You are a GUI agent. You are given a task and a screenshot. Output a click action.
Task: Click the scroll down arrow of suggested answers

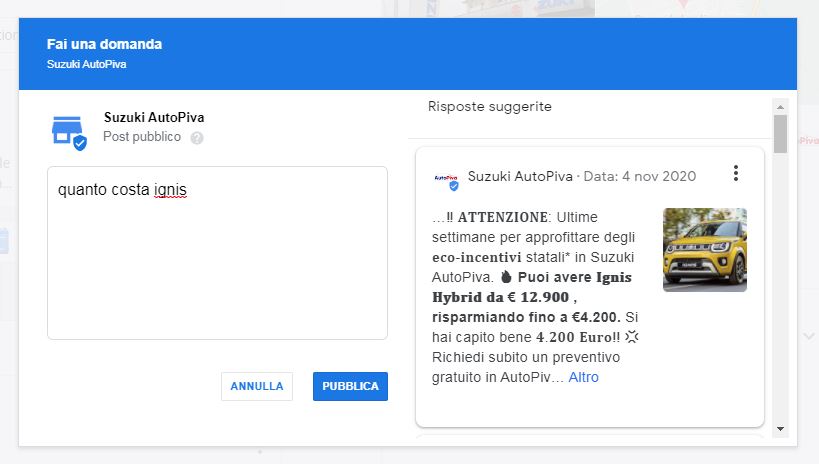click(781, 428)
